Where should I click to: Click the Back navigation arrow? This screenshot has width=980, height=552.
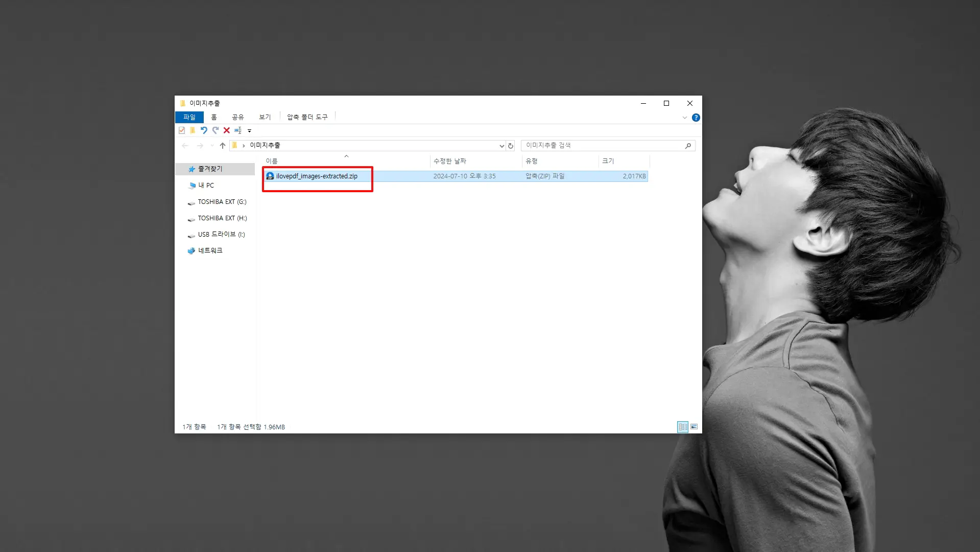pyautogui.click(x=185, y=146)
